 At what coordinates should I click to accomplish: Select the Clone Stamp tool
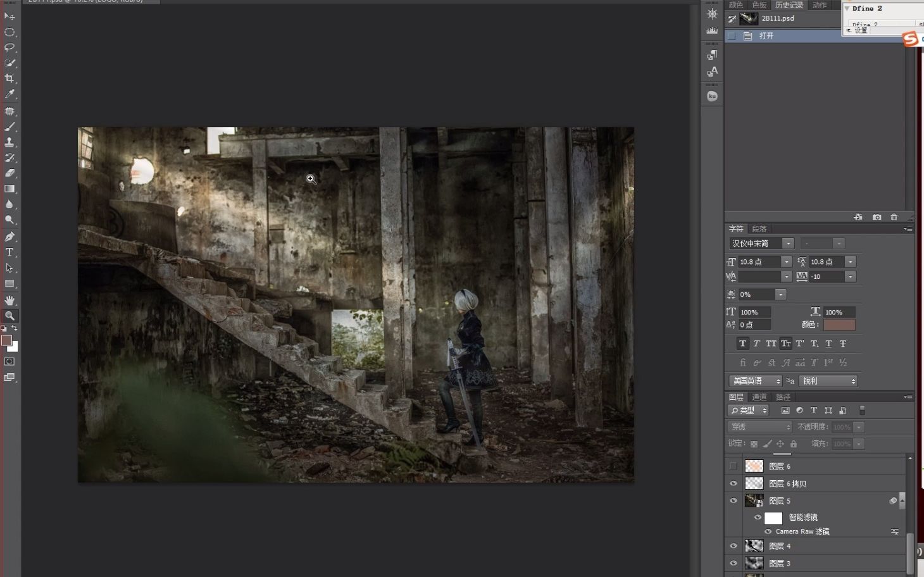(x=9, y=142)
